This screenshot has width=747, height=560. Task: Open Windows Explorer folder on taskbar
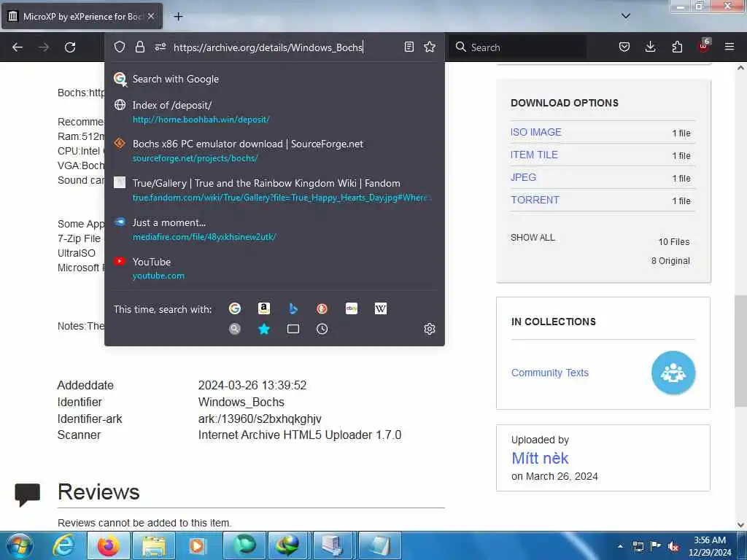153,545
